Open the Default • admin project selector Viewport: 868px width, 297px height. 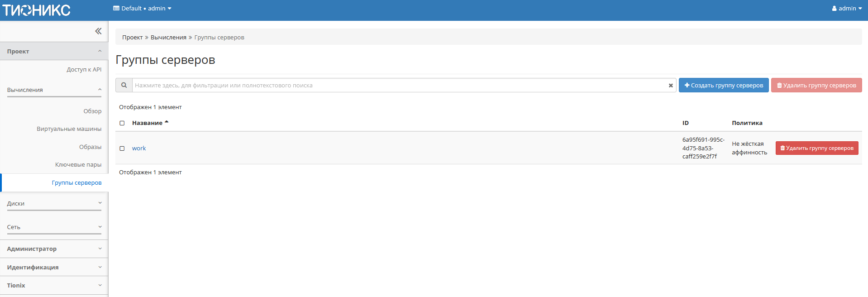tap(142, 9)
